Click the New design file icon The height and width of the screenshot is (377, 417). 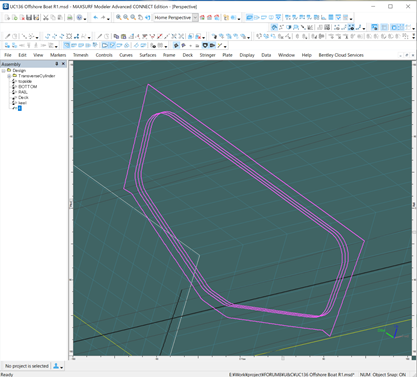point(7,18)
